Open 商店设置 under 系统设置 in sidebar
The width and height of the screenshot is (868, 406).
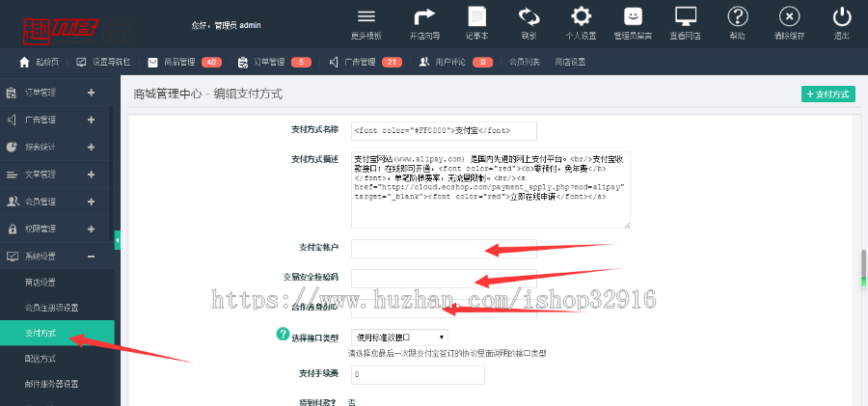coord(41,282)
